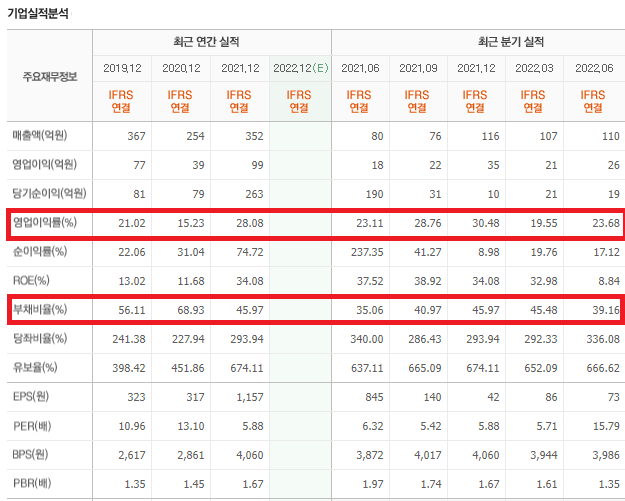
Task: Click the 35.06 debt ratio value
Action: [369, 310]
